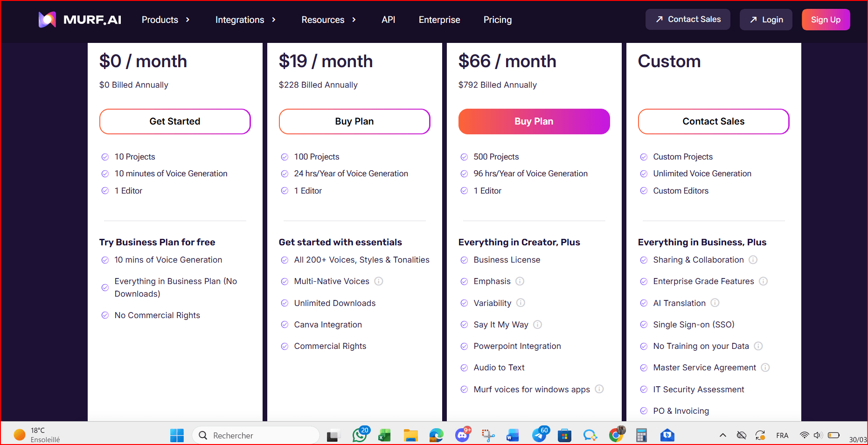868x445 pixels.
Task: Click info icon beside Say It My Way
Action: (x=537, y=325)
